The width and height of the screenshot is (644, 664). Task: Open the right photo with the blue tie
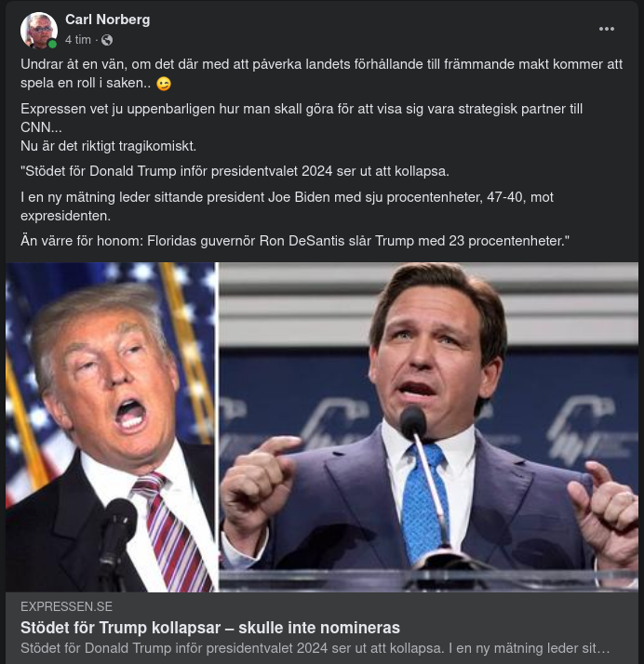[x=428, y=427]
